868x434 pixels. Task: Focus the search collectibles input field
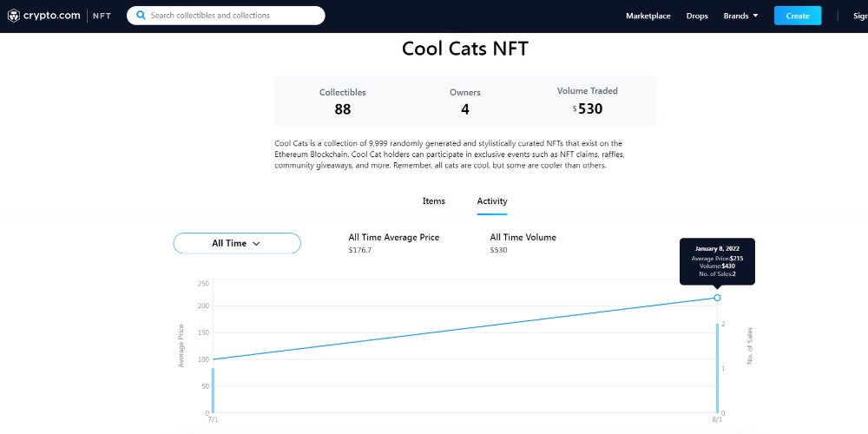226,16
